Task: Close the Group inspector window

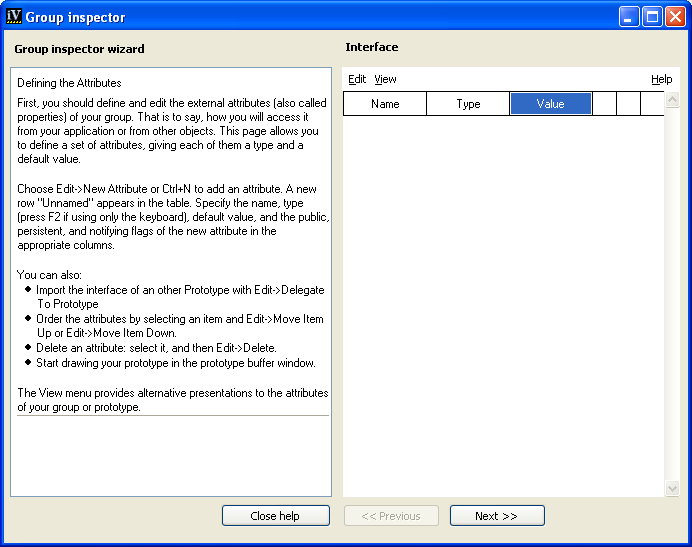Action: pyautogui.click(x=675, y=17)
